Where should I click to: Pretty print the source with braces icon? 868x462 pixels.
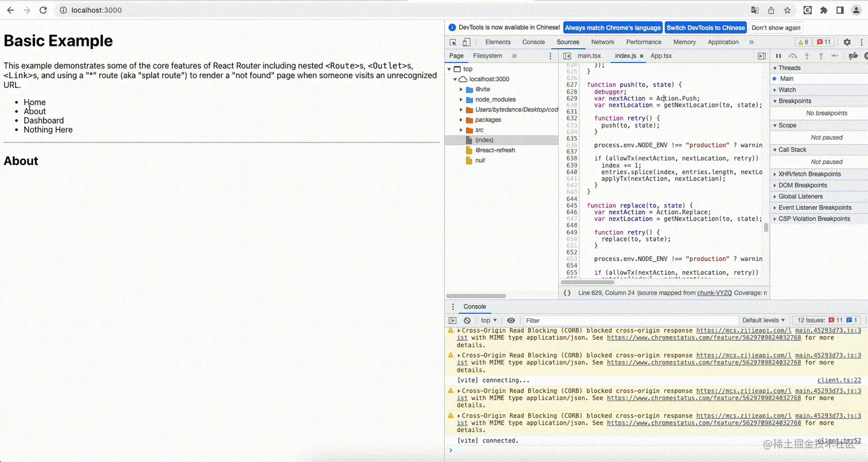tap(567, 292)
